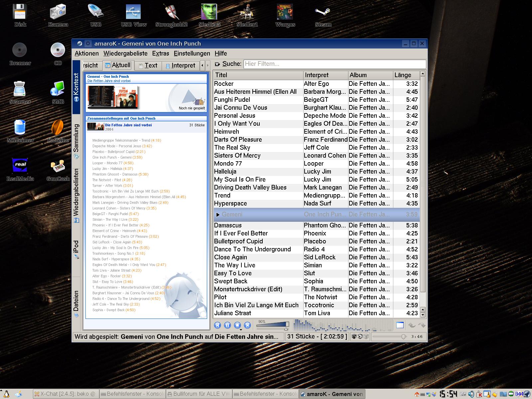Viewport: 532px width, 399px height.
Task: Open the Stronghold2 desktop icon
Action: pos(172,15)
